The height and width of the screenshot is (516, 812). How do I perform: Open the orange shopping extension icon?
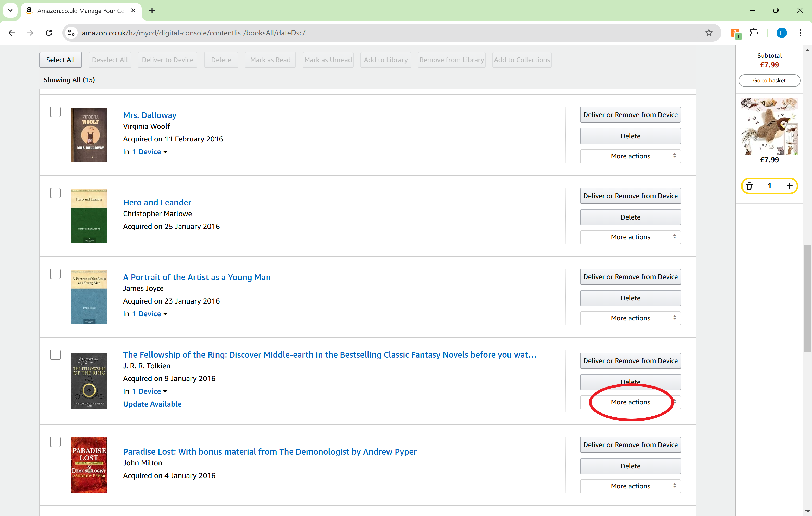point(735,33)
